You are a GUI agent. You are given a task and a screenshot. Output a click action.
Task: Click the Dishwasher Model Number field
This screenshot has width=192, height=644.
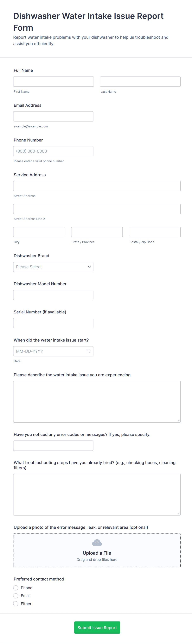(x=53, y=295)
